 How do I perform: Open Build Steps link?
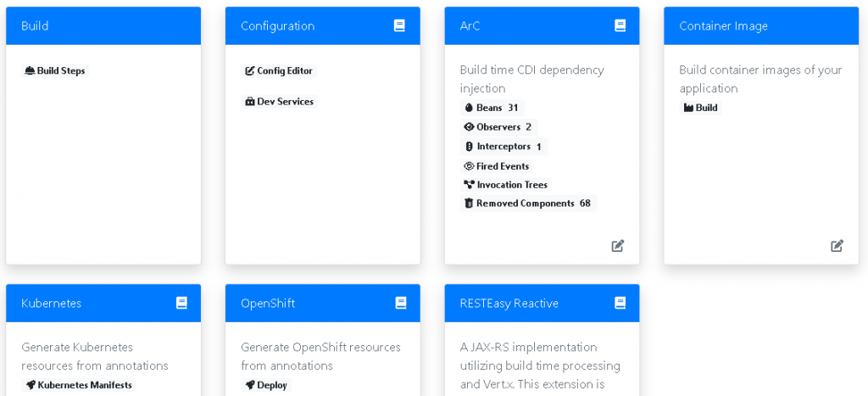[55, 71]
